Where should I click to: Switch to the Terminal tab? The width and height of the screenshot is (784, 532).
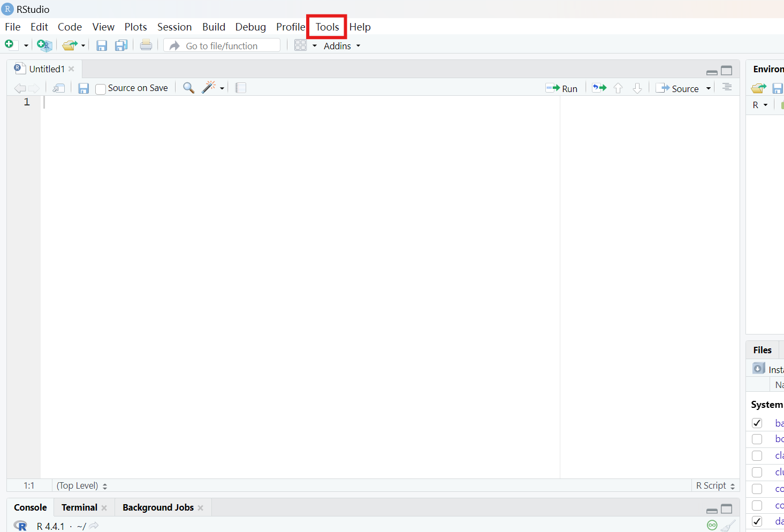(x=79, y=507)
